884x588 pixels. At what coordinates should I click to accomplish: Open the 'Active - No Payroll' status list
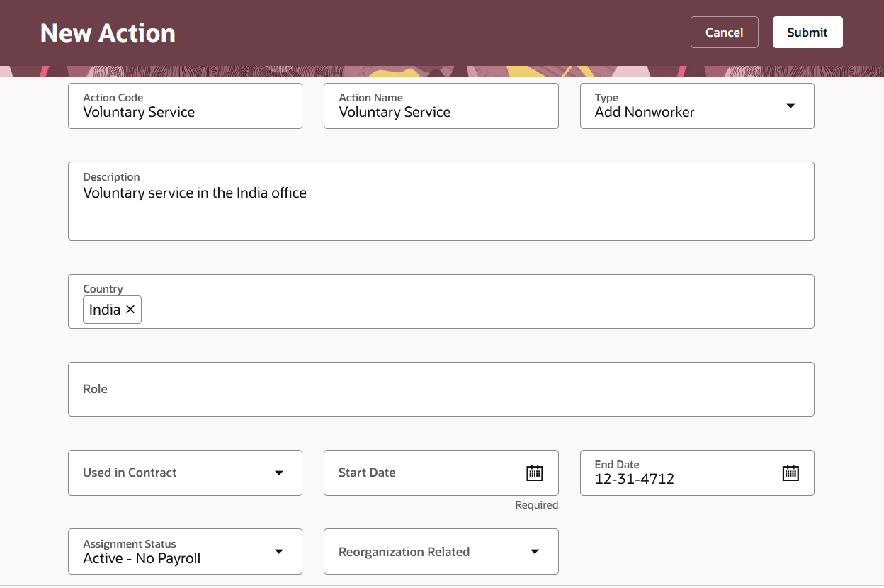coord(142,558)
